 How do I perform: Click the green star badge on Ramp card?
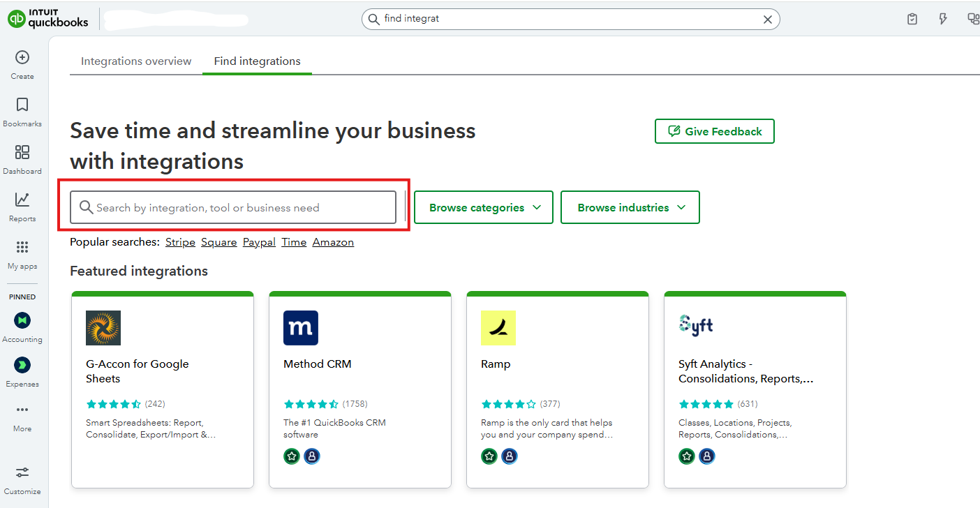click(x=489, y=456)
